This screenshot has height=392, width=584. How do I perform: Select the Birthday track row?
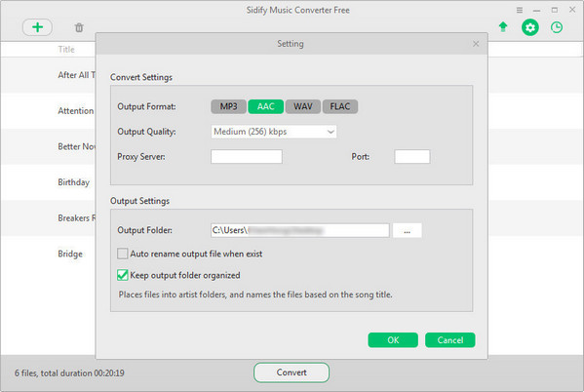pos(49,182)
